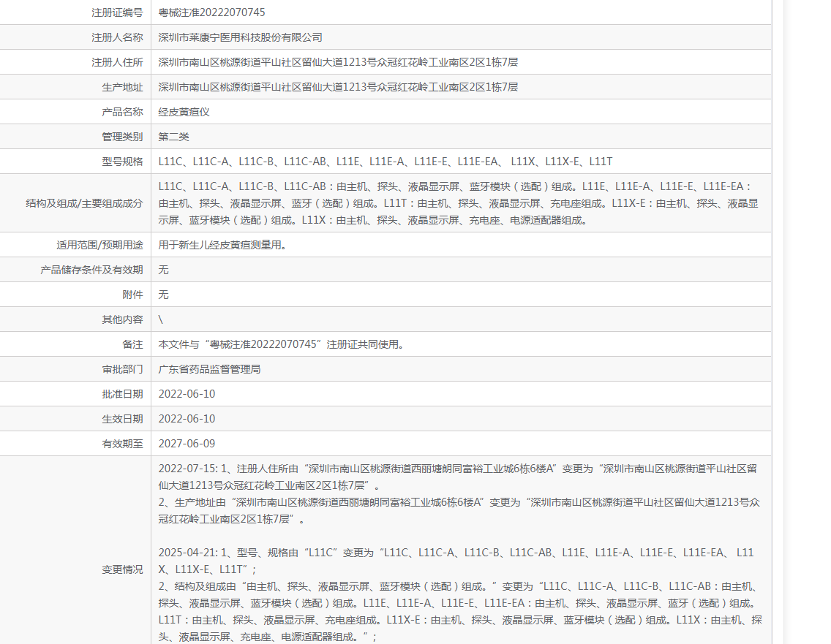Click the 生产地址 address value
The height and width of the screenshot is (644, 831).
point(338,87)
